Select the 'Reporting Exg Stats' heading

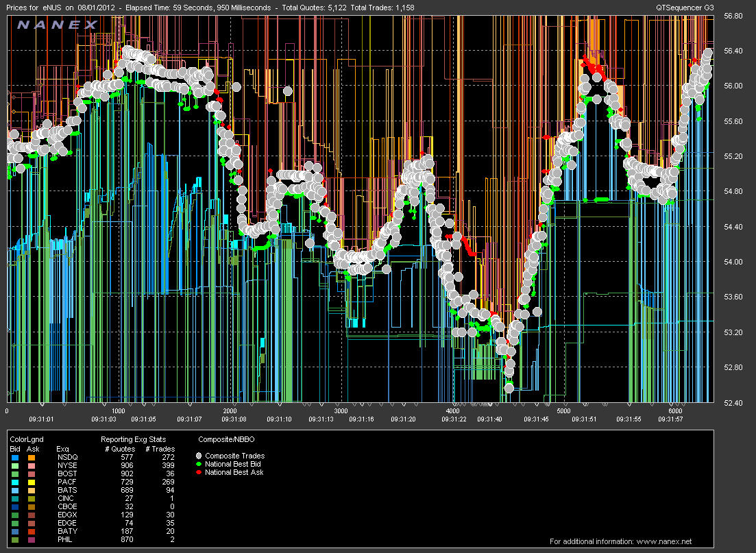click(x=133, y=439)
